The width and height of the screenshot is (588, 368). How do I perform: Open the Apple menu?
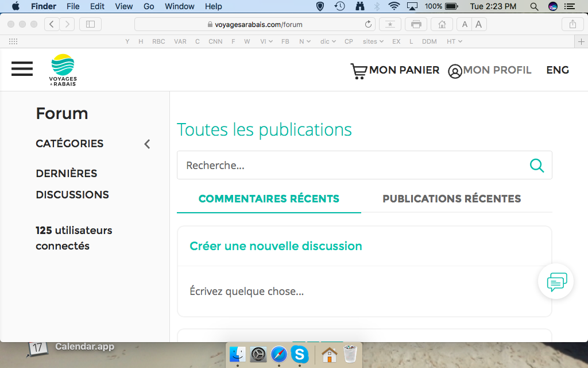click(16, 6)
